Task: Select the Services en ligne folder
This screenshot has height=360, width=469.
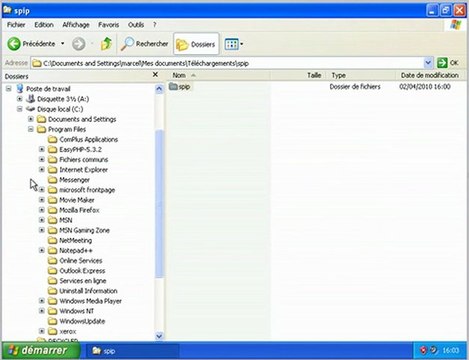Action: 77,281
